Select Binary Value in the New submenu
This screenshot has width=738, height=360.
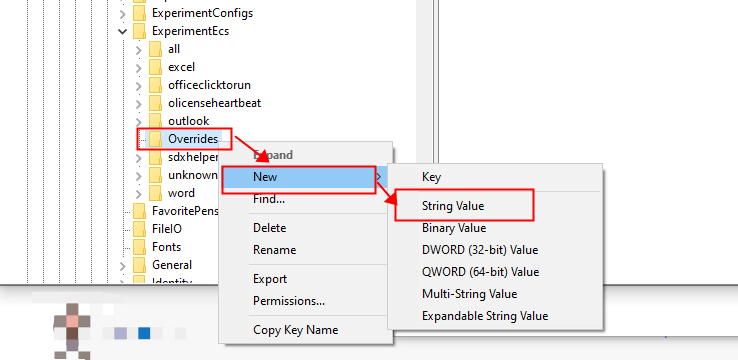(x=495, y=228)
